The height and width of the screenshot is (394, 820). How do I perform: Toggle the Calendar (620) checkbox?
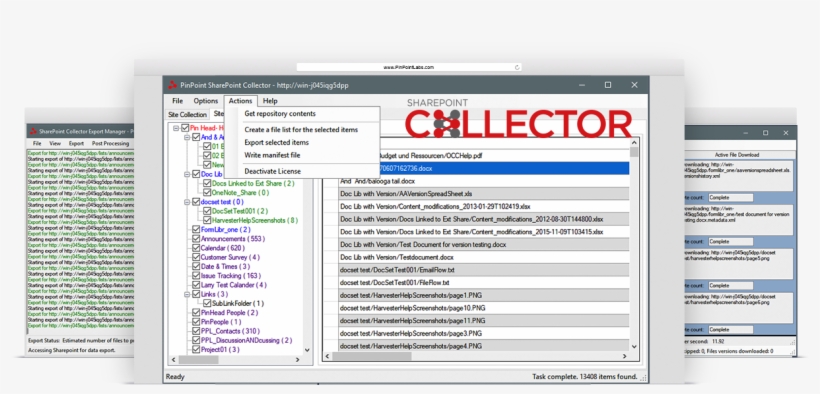point(196,248)
